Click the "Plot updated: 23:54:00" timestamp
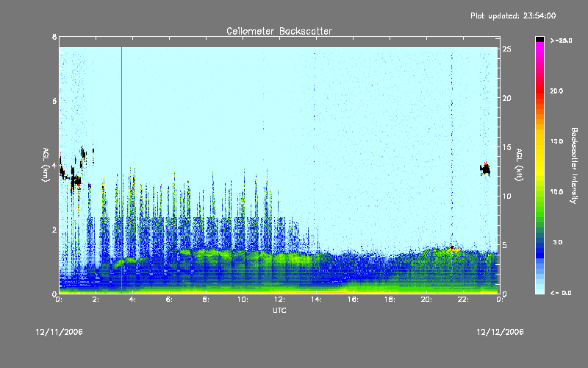The image size is (588, 368). click(513, 15)
